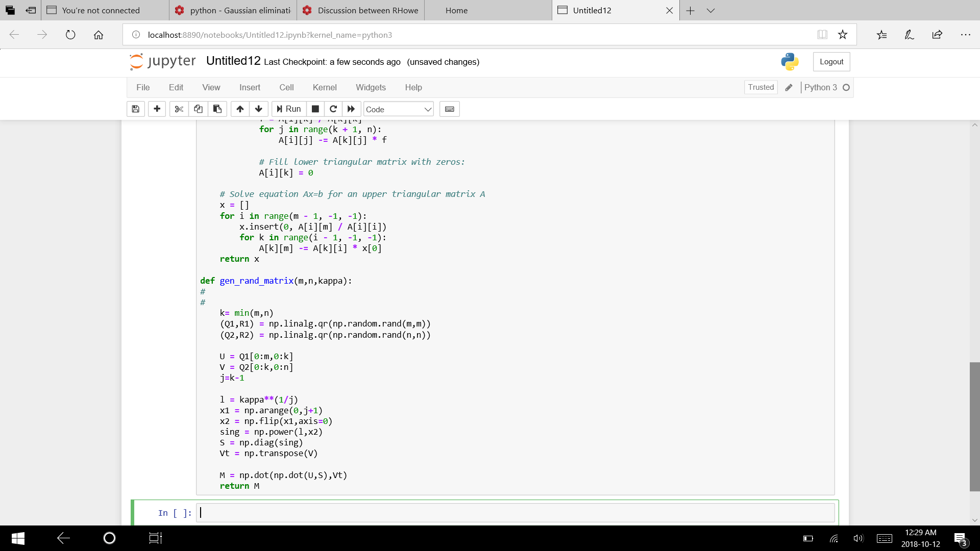Open the command palette keyboard icon
The width and height of the screenshot is (980, 551).
coord(449,109)
